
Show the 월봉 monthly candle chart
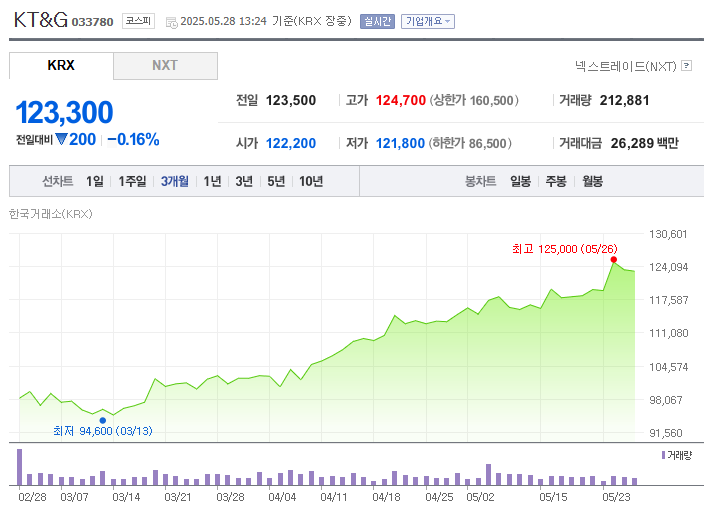593,181
